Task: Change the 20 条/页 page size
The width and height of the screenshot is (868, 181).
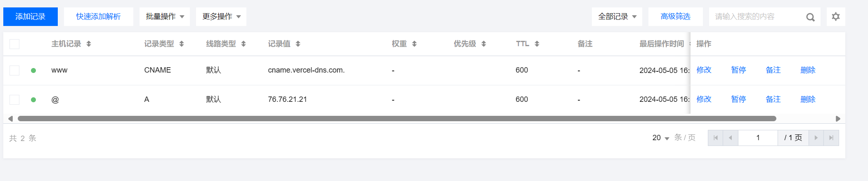Action: pyautogui.click(x=660, y=138)
